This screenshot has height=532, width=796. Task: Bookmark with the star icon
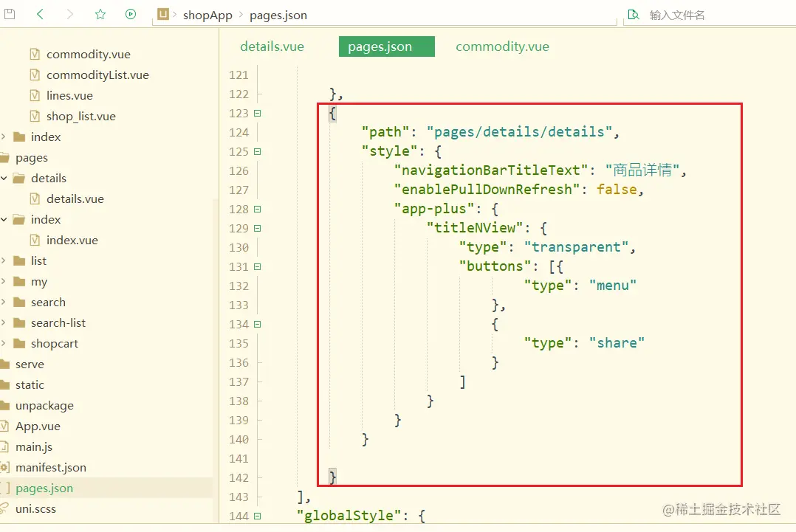coord(100,14)
